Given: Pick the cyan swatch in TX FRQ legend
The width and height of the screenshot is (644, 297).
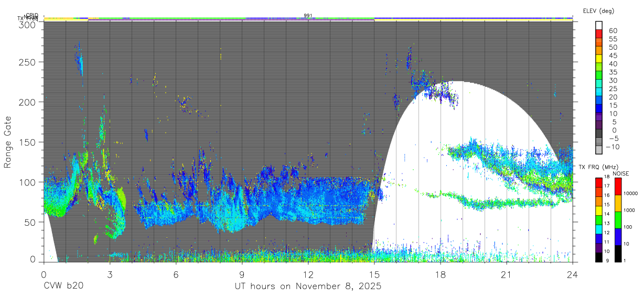Looking at the screenshot, I should point(598,229).
